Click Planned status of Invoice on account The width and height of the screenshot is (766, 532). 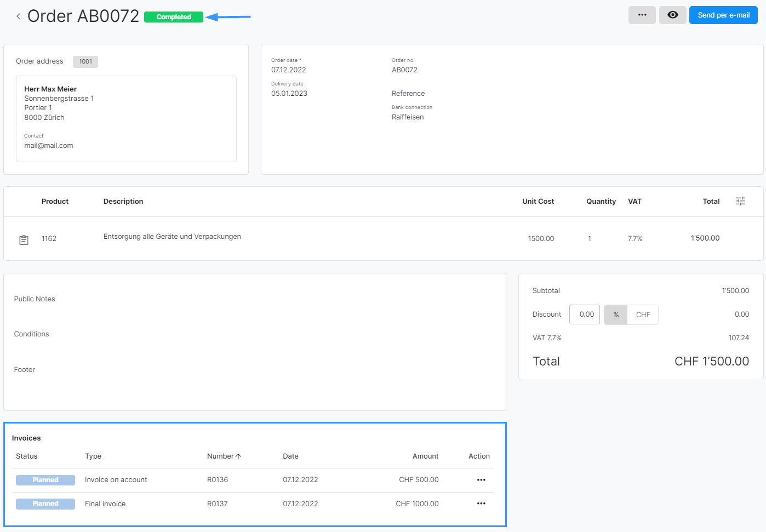click(x=45, y=480)
